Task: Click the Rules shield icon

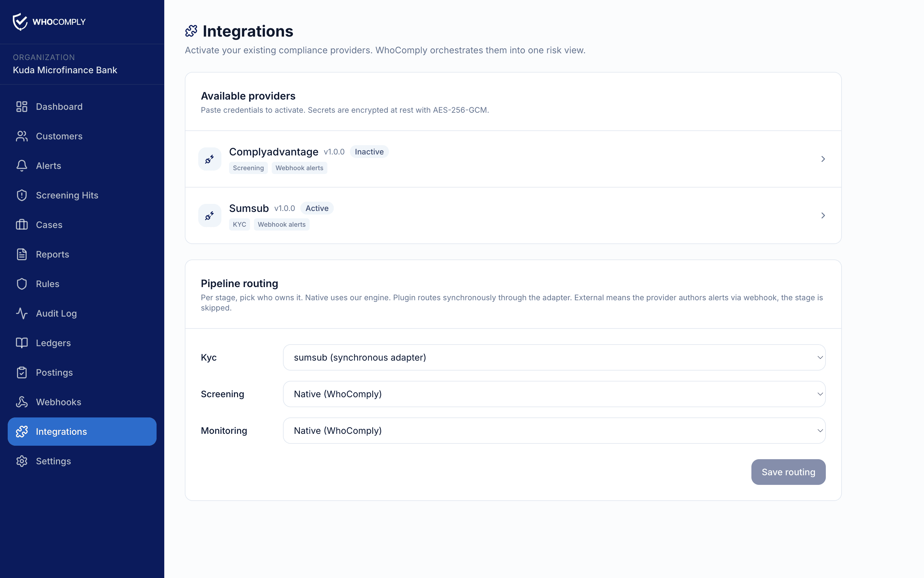Action: [22, 284]
